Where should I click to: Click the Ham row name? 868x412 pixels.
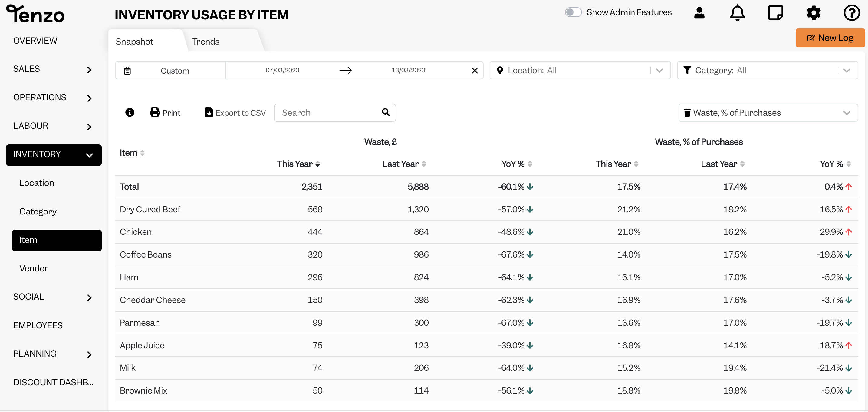click(x=129, y=277)
